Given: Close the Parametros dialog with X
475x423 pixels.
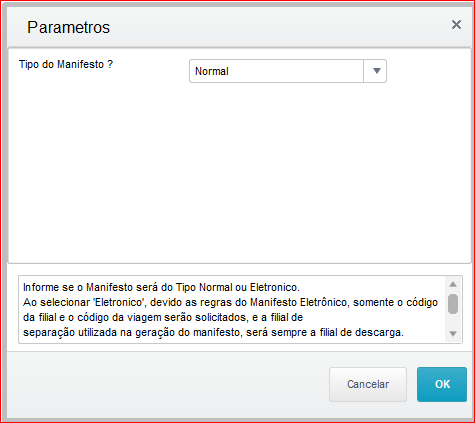Looking at the screenshot, I should 456,25.
